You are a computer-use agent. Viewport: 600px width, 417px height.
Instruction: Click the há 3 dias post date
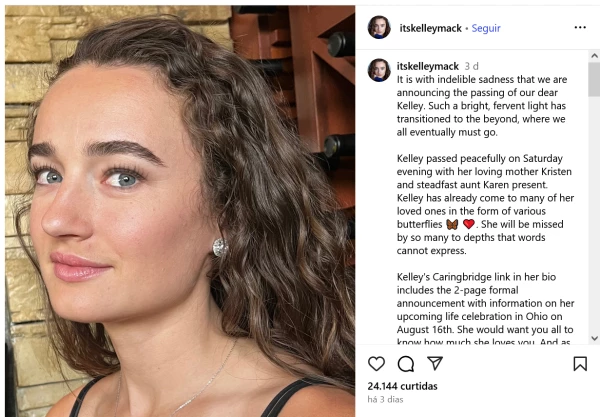386,400
